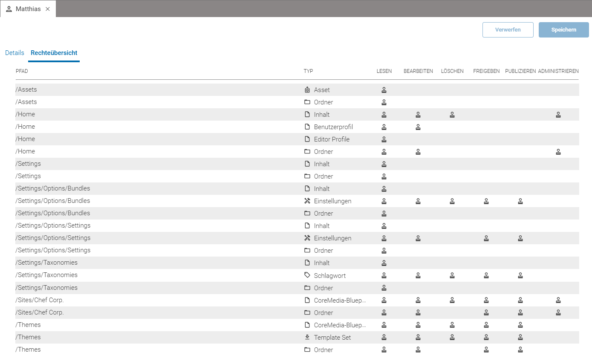Click the Bearbeiten stamp icon for Benutzerprofil
This screenshot has width=592, height=364.
click(418, 127)
